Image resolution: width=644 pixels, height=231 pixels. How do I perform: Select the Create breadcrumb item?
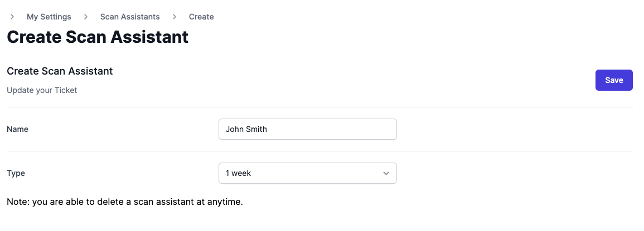[x=201, y=17]
